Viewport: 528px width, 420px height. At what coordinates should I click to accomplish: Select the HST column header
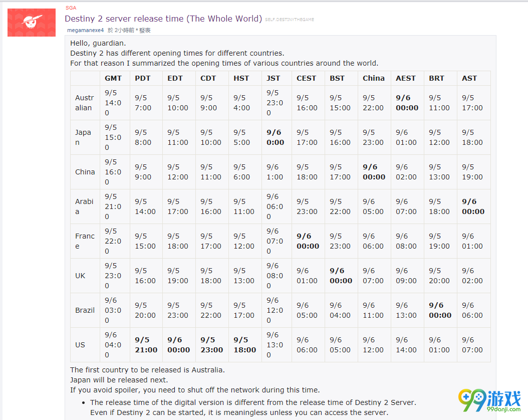pos(241,78)
